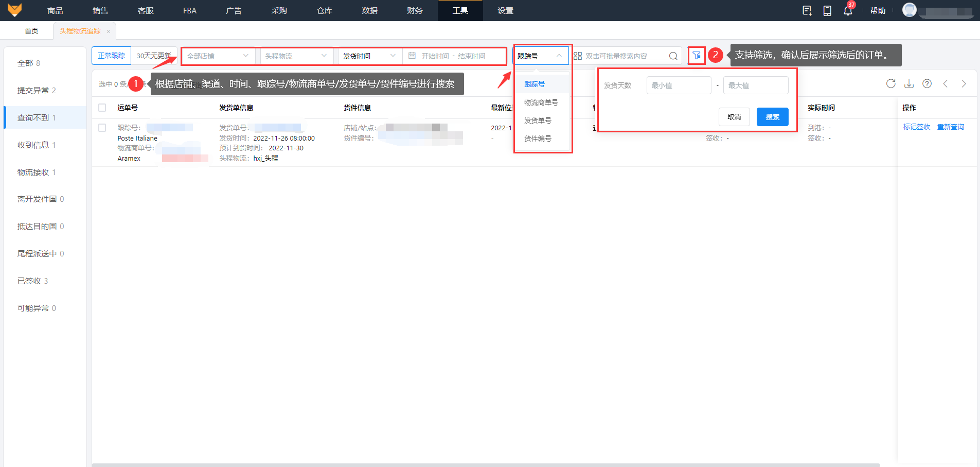The image size is (980, 467).
Task: Open the question mark help icon
Action: tap(927, 83)
